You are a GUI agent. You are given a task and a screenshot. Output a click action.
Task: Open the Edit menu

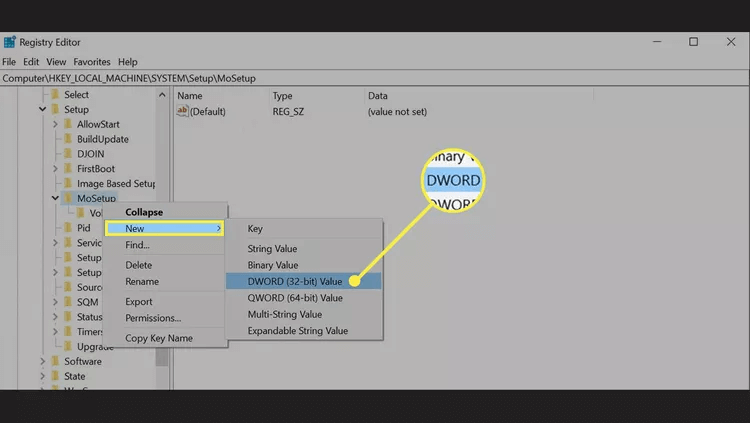[x=31, y=62]
